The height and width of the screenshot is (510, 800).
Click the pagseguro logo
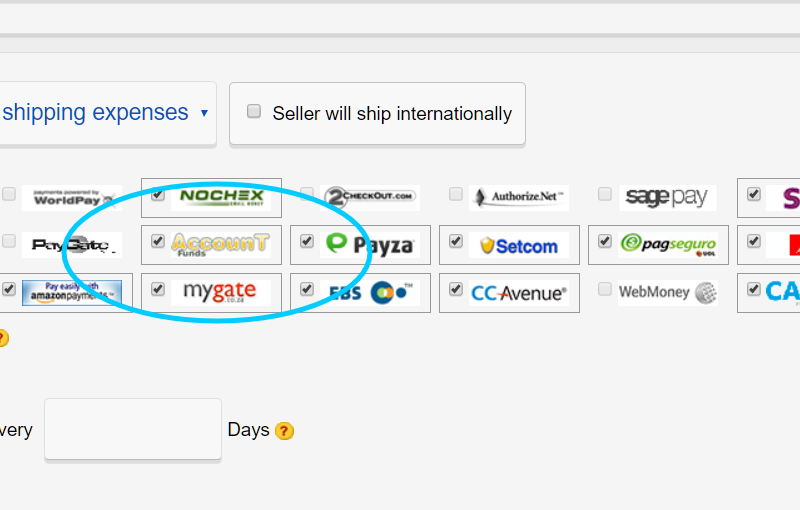click(x=668, y=245)
